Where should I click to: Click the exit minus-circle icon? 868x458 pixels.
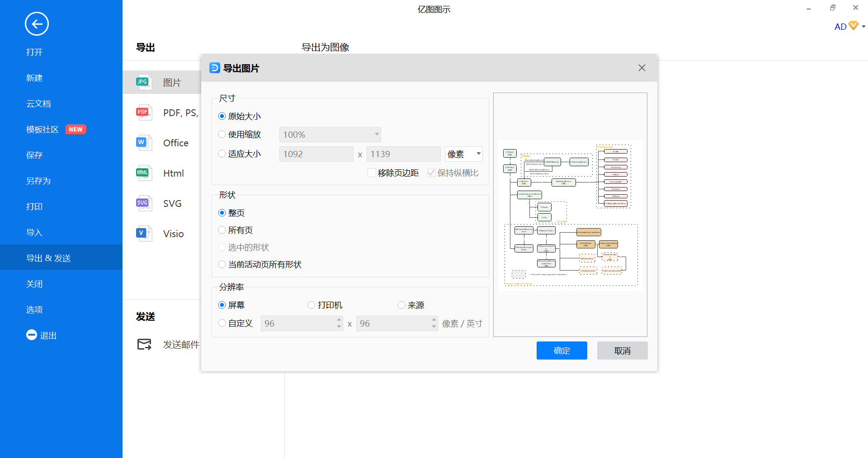pos(32,335)
